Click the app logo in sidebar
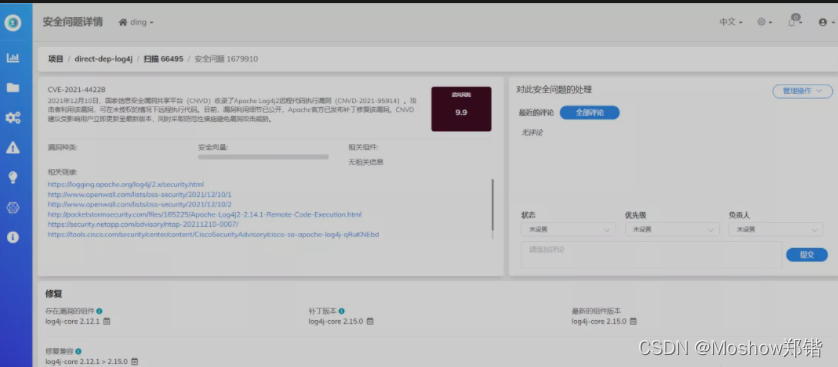Viewport: 838px width, 367px height. (x=13, y=22)
